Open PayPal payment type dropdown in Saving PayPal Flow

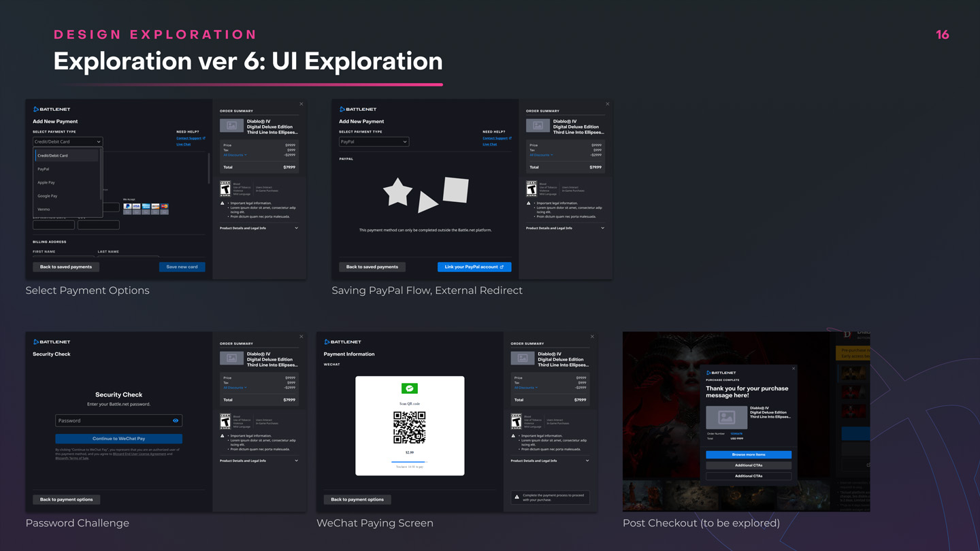374,141
